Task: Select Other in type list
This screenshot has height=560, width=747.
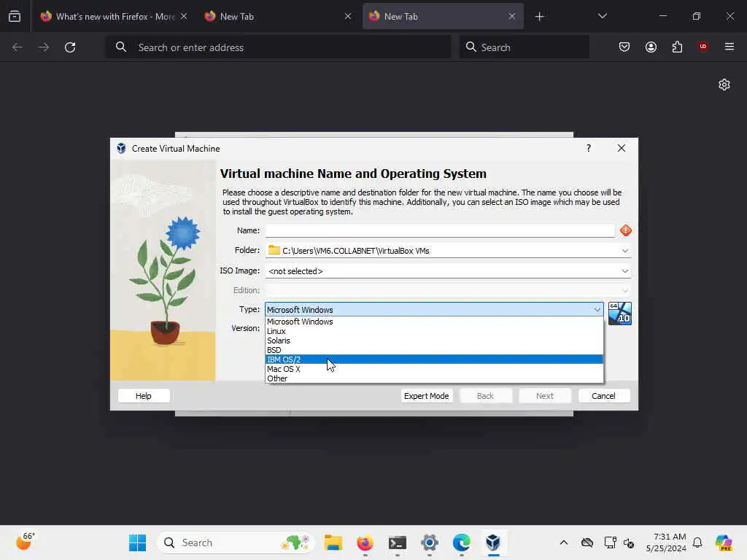Action: tap(434, 378)
